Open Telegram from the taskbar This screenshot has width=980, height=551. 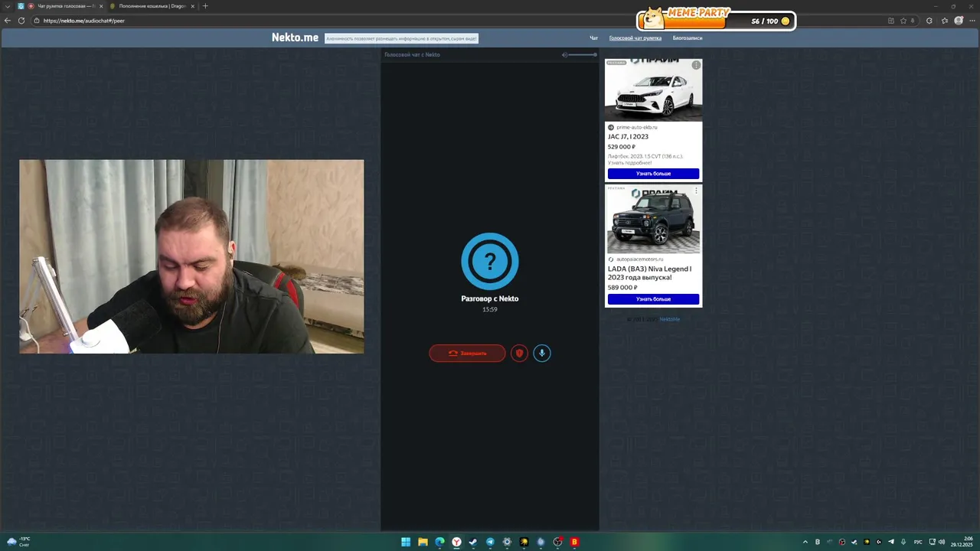click(490, 542)
